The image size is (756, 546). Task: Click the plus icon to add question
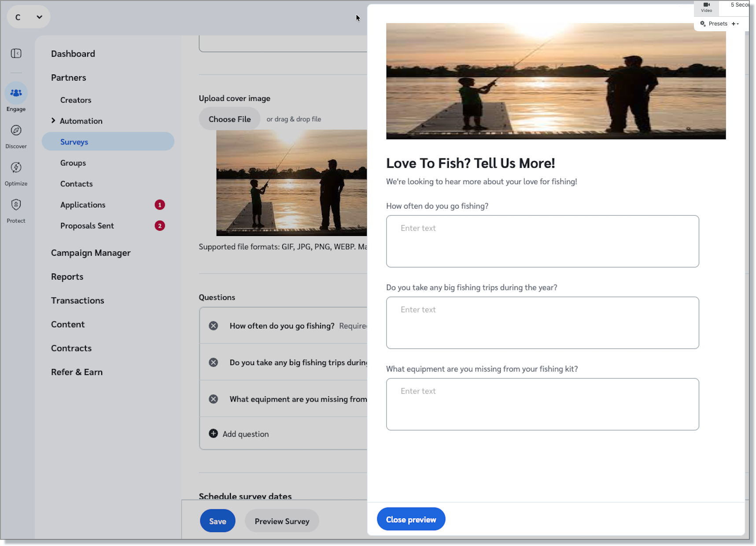click(214, 434)
